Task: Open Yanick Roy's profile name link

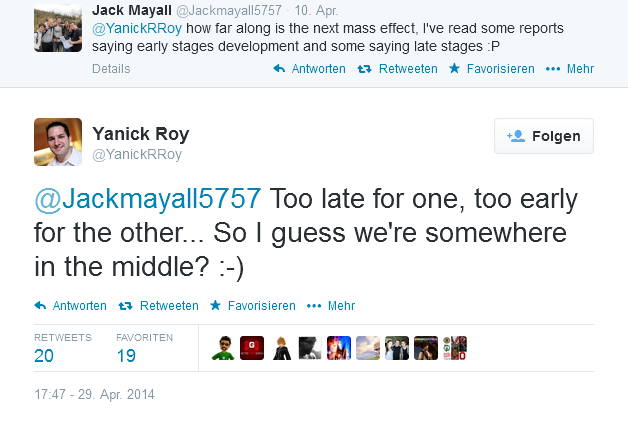Action: 140,134
